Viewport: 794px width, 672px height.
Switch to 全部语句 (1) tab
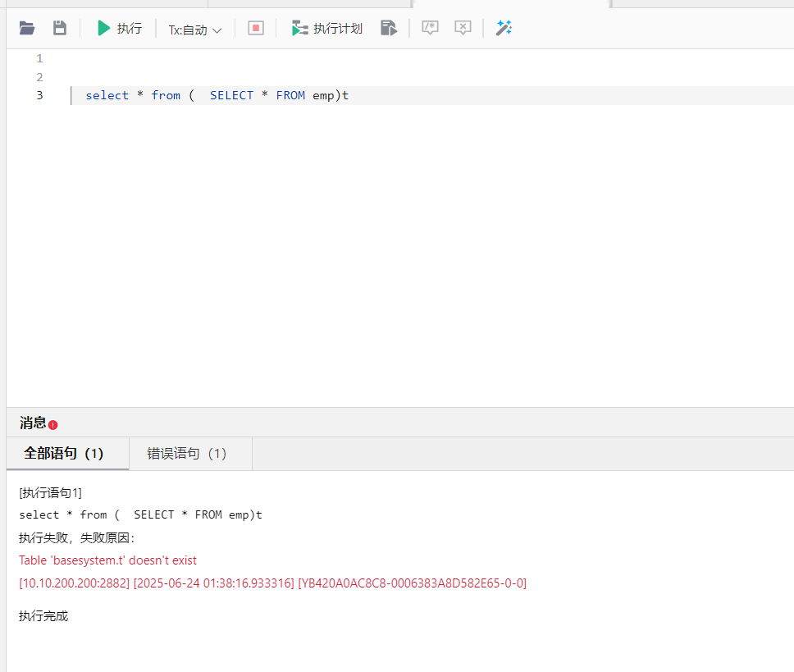click(68, 453)
